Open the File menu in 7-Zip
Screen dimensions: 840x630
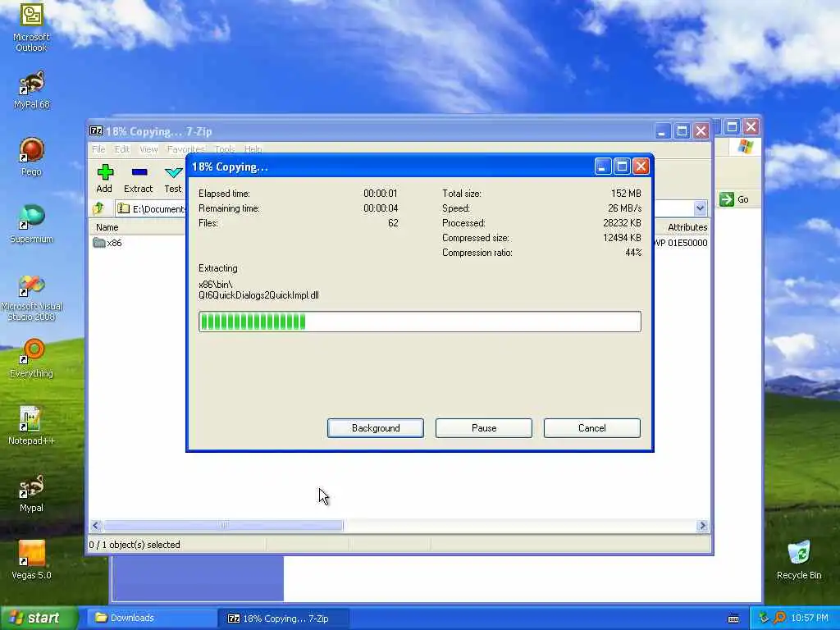pos(98,149)
